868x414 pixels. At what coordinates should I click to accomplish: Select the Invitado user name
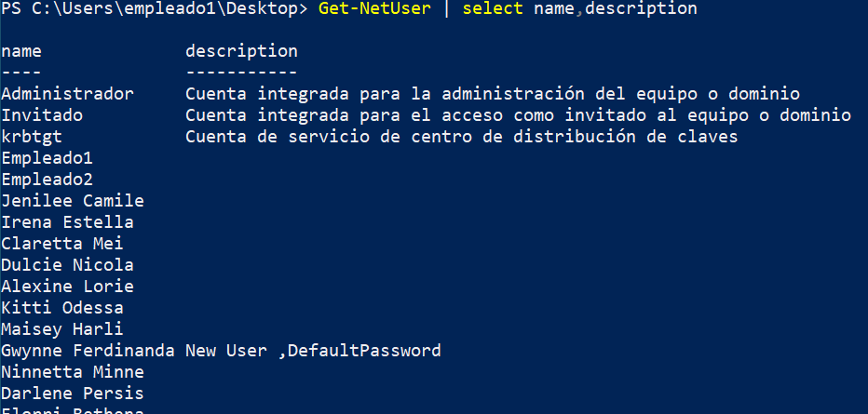coord(42,115)
